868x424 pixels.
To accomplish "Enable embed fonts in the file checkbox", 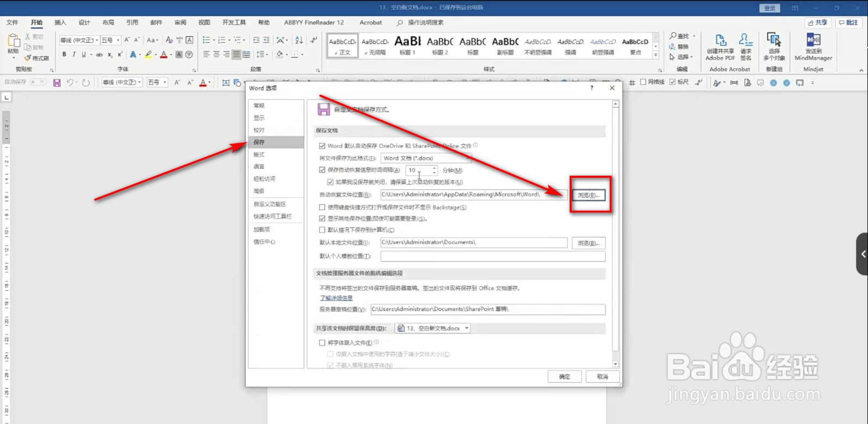I will (x=322, y=343).
